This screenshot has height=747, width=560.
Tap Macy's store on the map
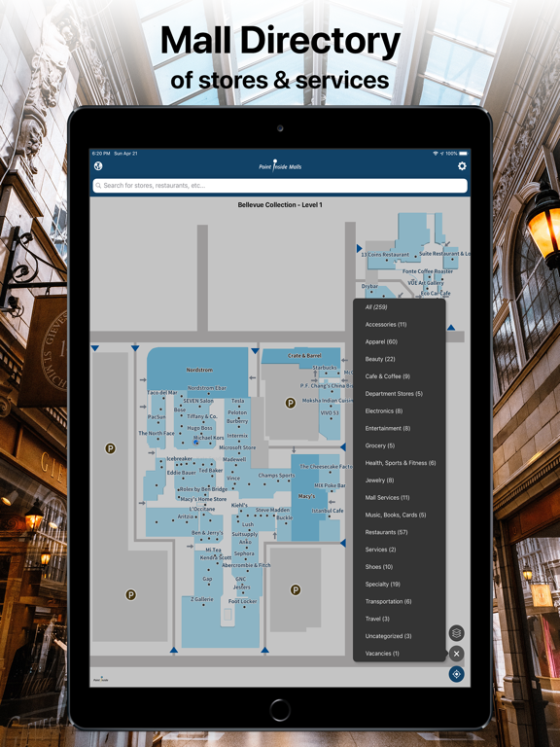[x=306, y=496]
